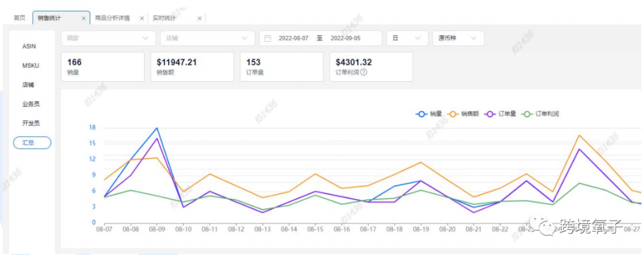Viewport: 644px width, 255px height.
Task: Click the help icon next to 订单利润
Action: [x=364, y=72]
